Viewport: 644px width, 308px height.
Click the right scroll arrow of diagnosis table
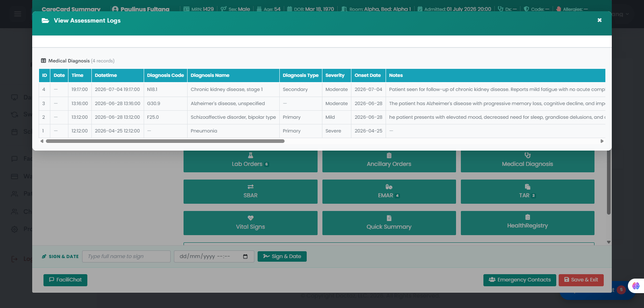(602, 141)
